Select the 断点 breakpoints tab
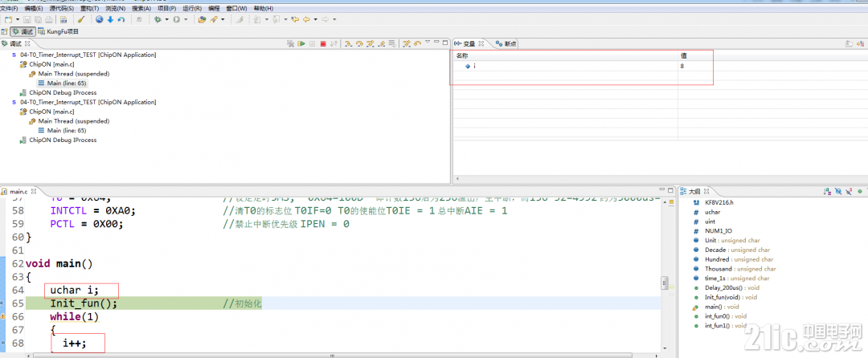This screenshot has width=868, height=358. pos(506,43)
